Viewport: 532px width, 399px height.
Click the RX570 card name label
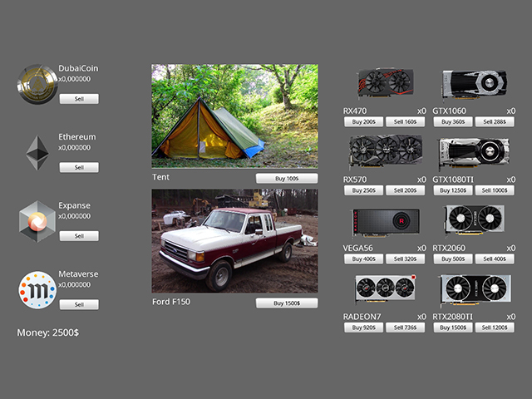[x=355, y=180]
